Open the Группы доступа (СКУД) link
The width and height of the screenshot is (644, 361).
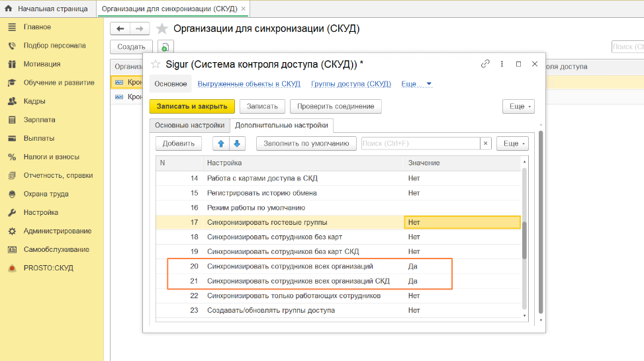click(351, 84)
